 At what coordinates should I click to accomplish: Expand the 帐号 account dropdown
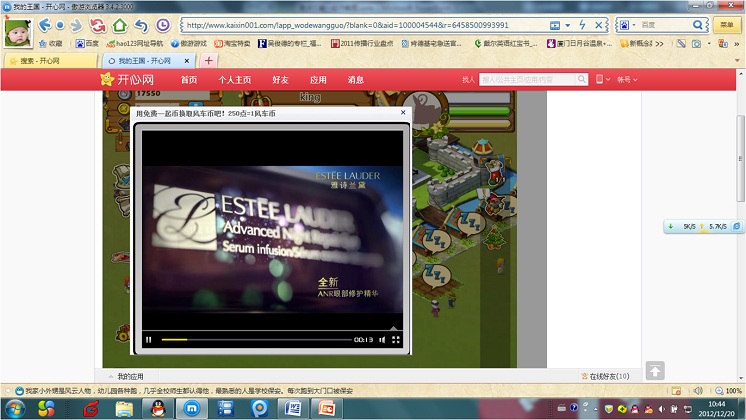(627, 80)
